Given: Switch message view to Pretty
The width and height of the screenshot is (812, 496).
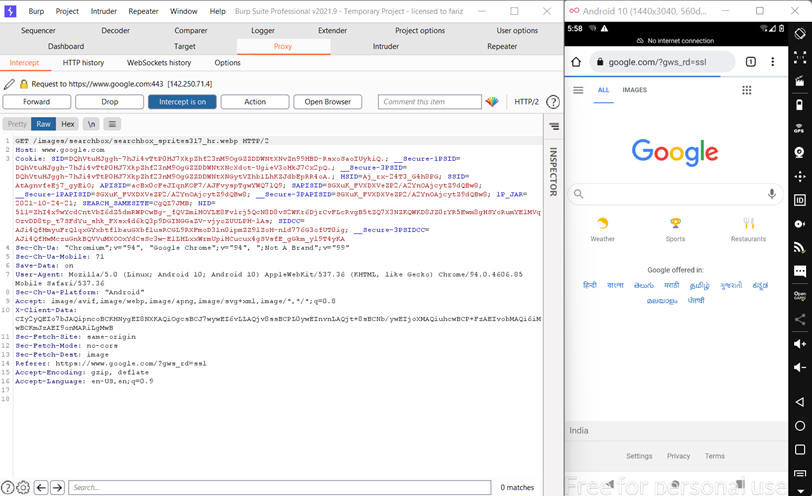Looking at the screenshot, I should point(17,124).
